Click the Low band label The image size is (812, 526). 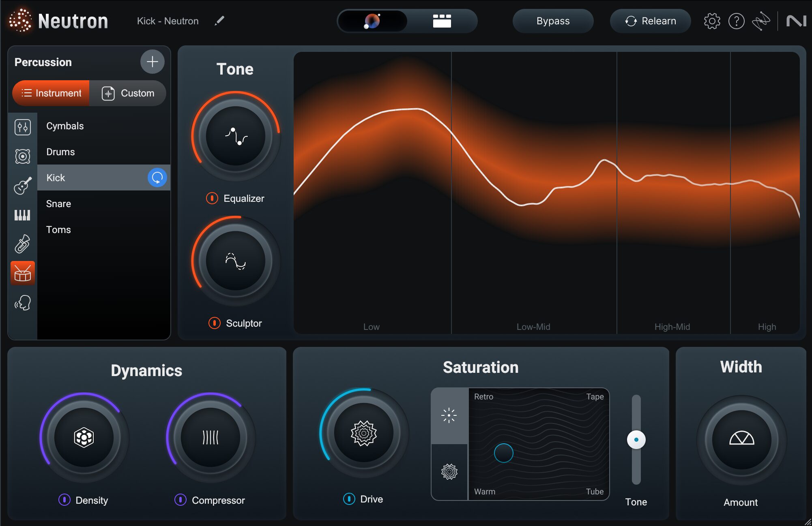372,327
